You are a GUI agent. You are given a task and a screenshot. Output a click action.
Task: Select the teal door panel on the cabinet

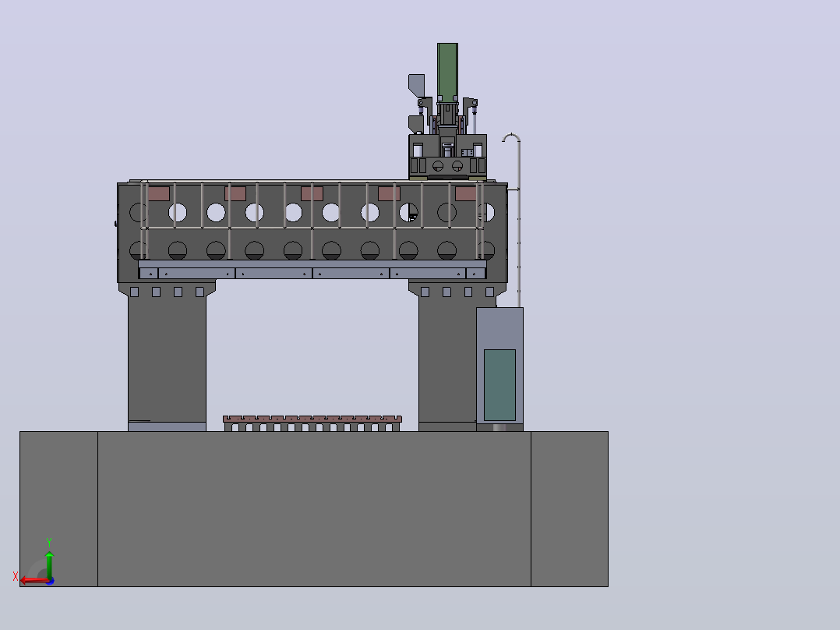pyautogui.click(x=499, y=385)
